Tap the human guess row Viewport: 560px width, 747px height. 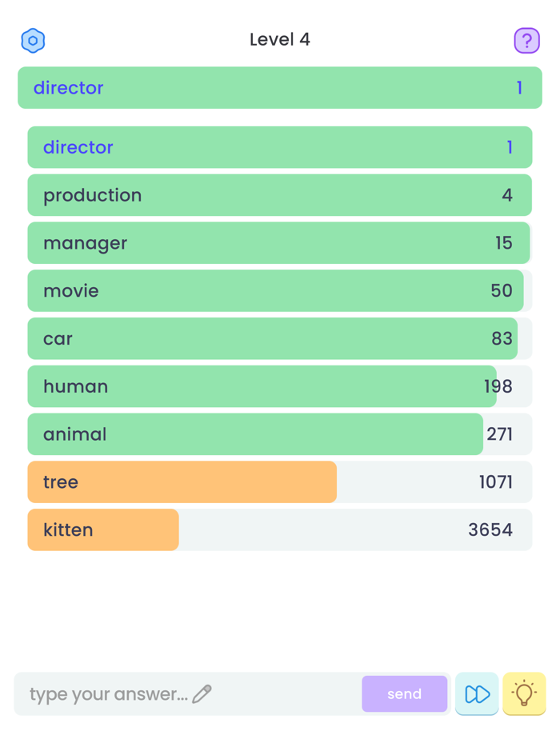(x=279, y=386)
